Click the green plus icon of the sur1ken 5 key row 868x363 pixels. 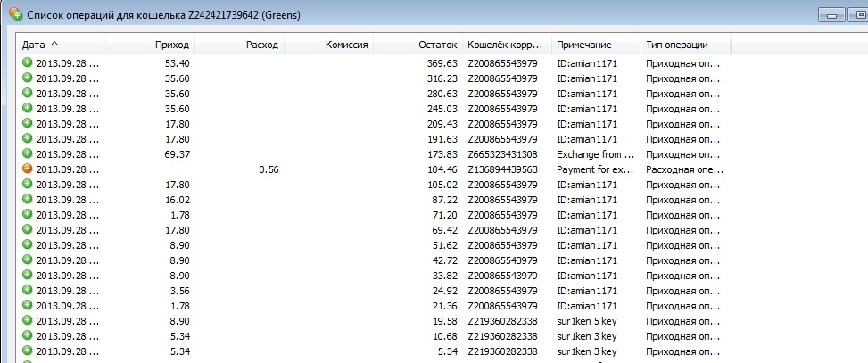(27, 320)
